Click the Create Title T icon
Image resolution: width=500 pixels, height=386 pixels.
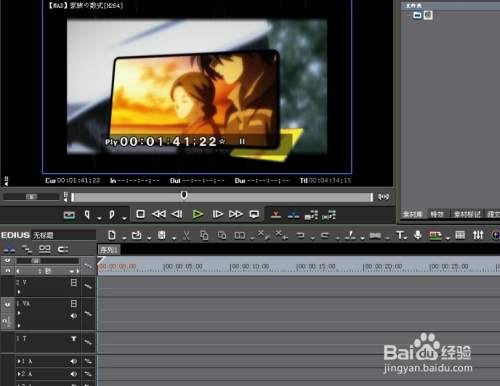pos(400,235)
